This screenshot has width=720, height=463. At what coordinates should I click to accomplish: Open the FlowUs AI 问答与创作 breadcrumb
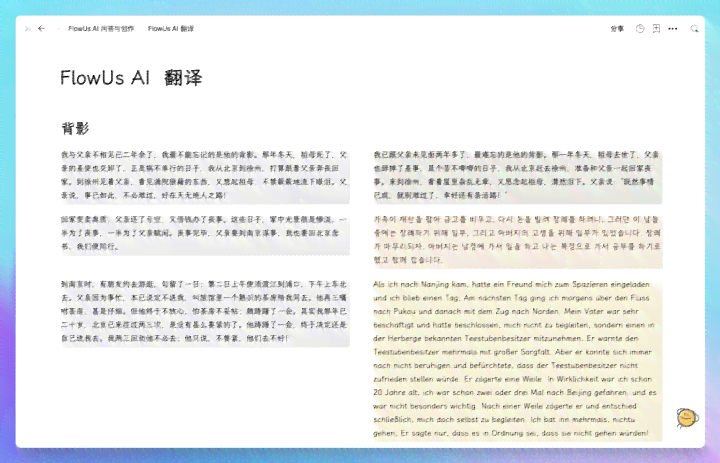coord(101,28)
